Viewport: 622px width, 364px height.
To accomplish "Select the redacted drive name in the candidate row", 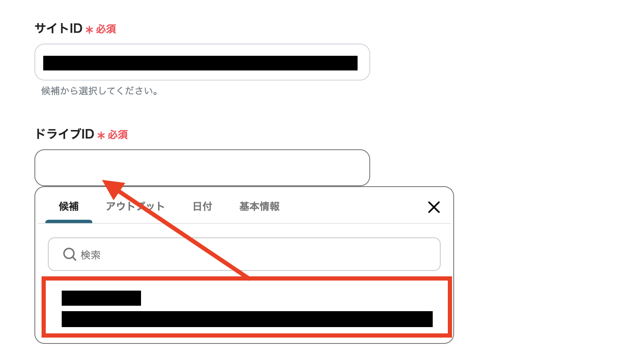I will tap(101, 298).
